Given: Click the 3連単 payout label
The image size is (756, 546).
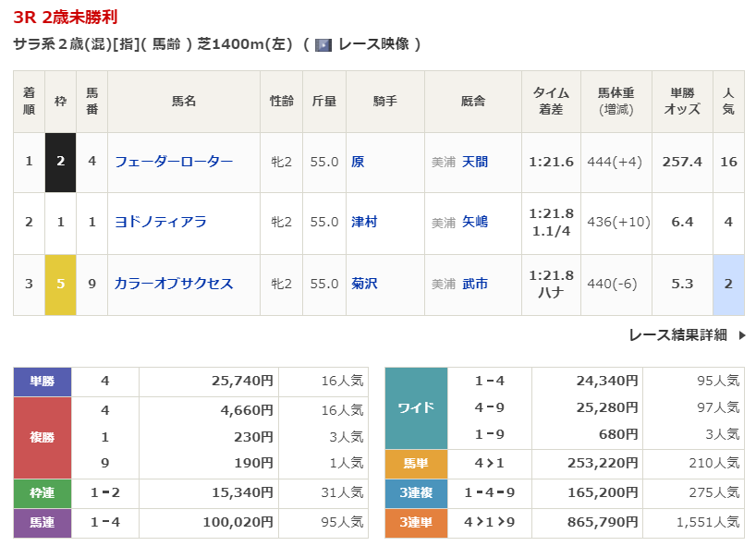Looking at the screenshot, I should (416, 523).
